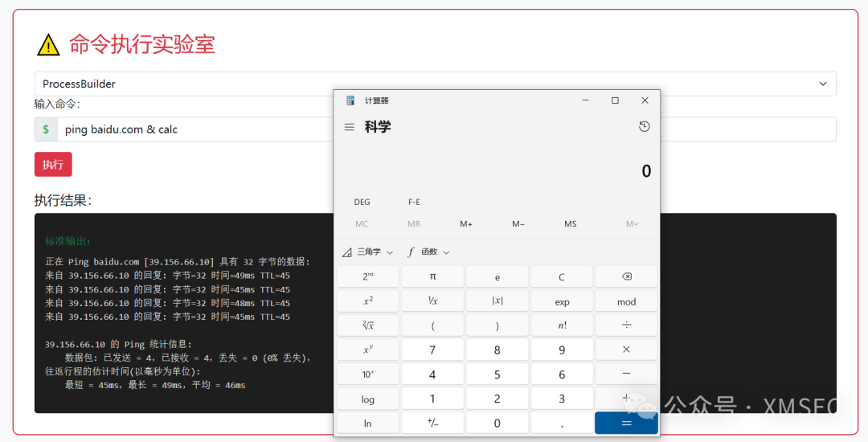
Task: Click the Ping 统计信息 line in output
Action: click(118, 344)
